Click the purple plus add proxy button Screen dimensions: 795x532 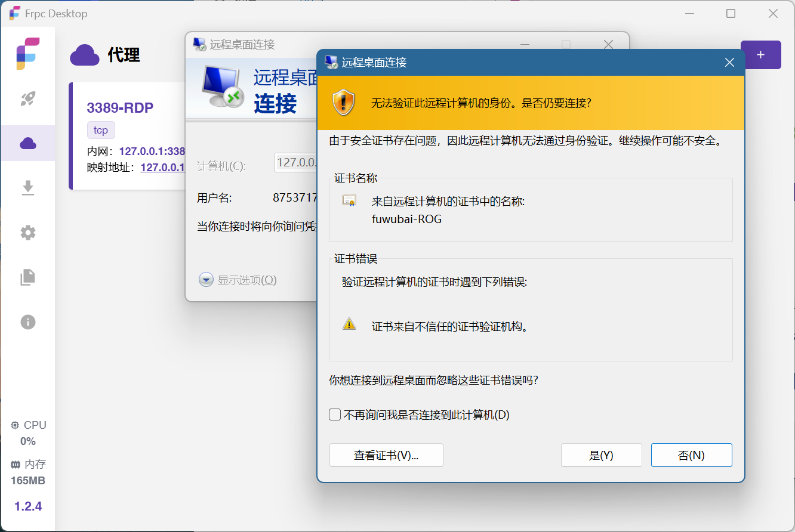760,55
